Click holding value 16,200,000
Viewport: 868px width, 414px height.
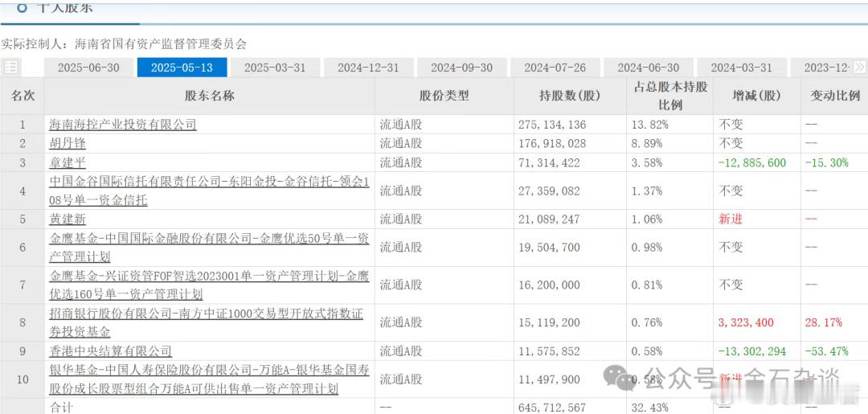tap(549, 285)
